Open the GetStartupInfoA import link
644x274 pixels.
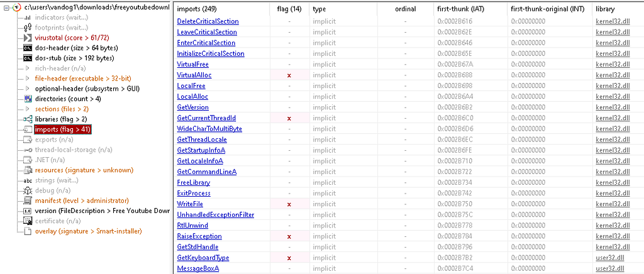[201, 150]
